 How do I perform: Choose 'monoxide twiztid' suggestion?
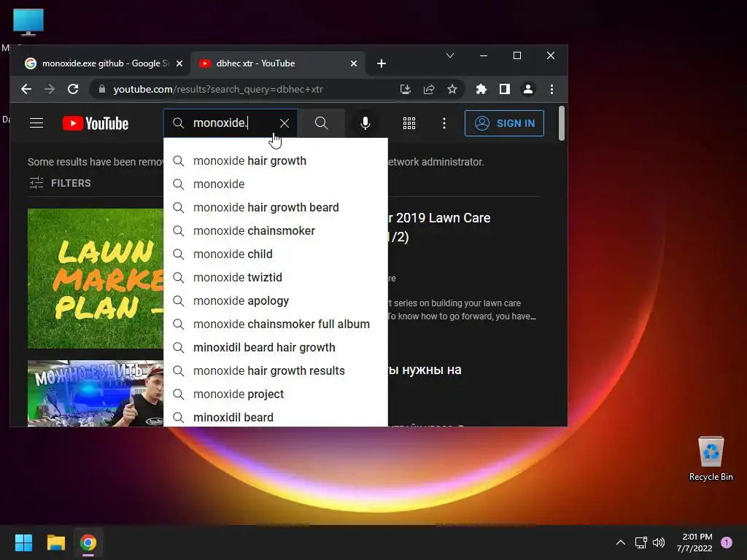point(275,278)
